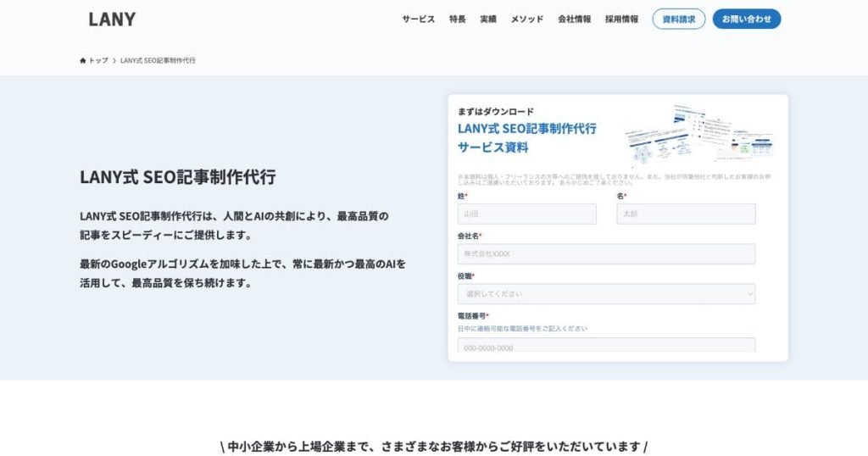Click the LANY式 SEO記事制作代行 breadcrumb text
The image size is (868, 456).
[158, 60]
